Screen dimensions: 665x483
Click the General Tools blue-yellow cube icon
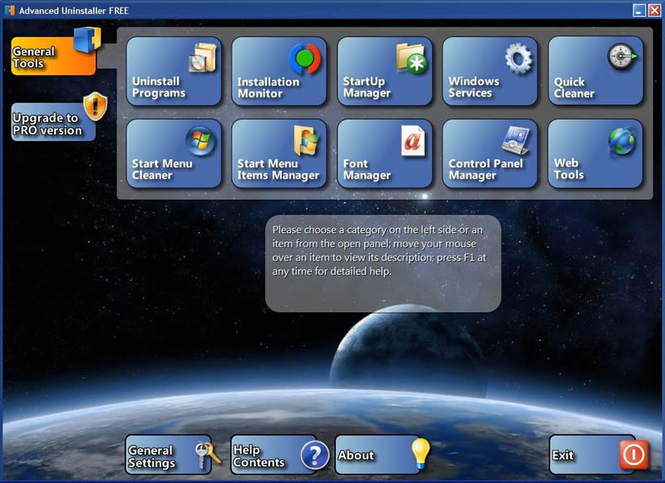click(87, 40)
